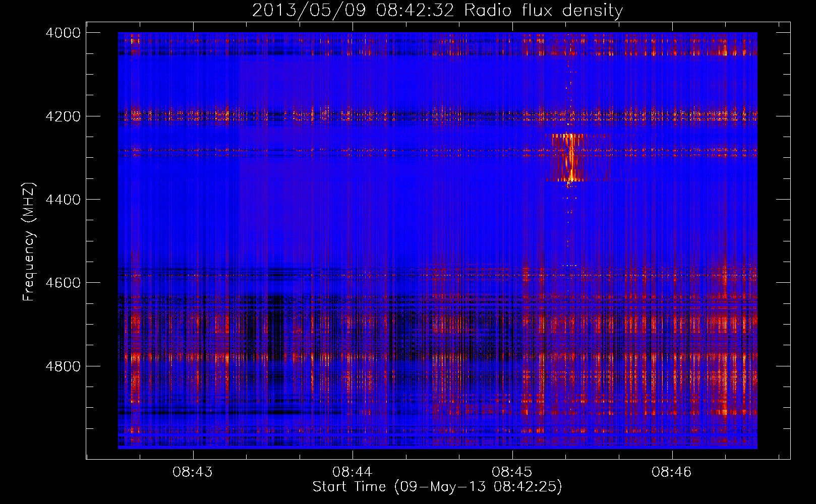Click the plot title 'Radio flux density'
816x504 pixels.
543,10
